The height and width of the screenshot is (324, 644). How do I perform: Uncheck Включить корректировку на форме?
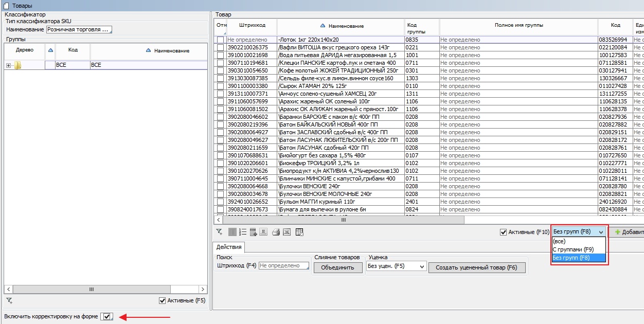click(107, 316)
